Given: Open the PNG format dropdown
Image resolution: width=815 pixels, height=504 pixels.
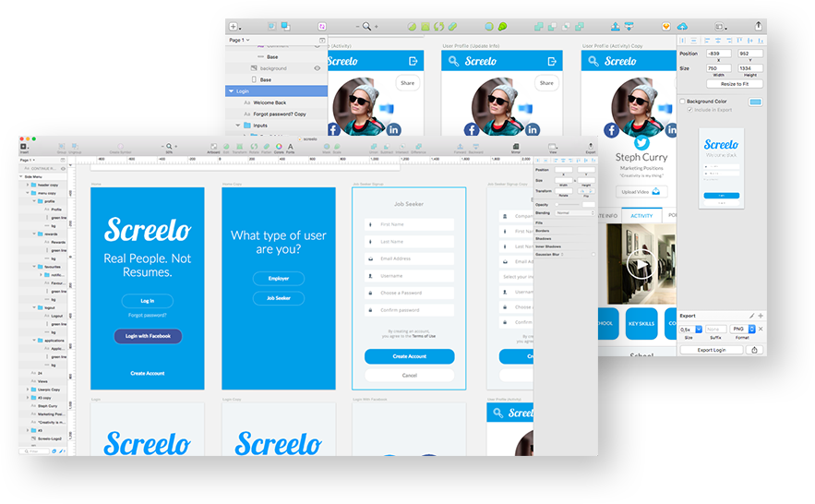Looking at the screenshot, I should 743,329.
